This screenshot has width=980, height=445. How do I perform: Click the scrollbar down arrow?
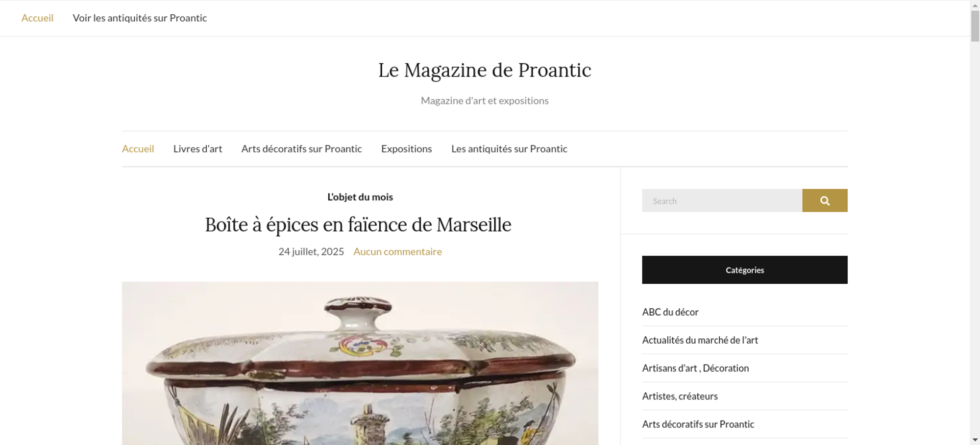click(x=975, y=440)
